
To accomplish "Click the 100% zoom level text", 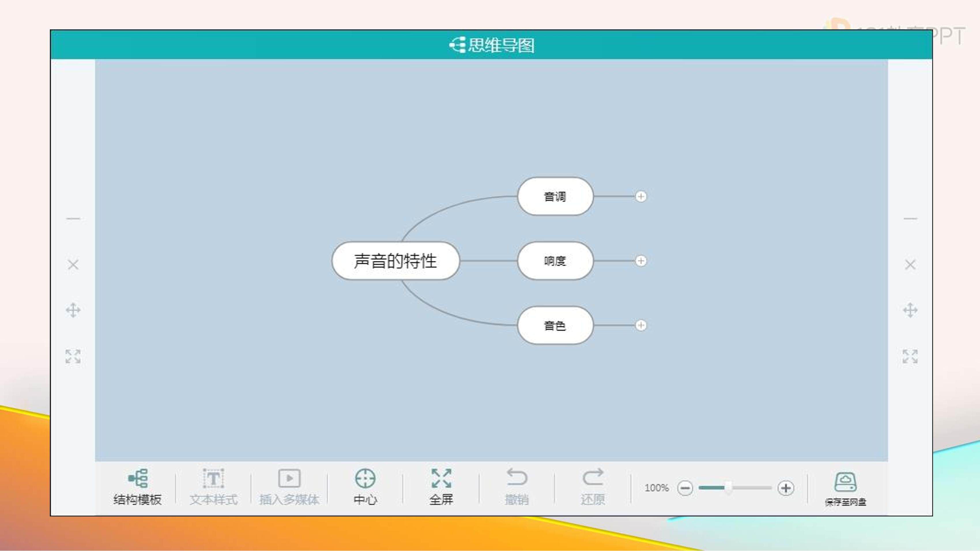I will pyautogui.click(x=657, y=488).
